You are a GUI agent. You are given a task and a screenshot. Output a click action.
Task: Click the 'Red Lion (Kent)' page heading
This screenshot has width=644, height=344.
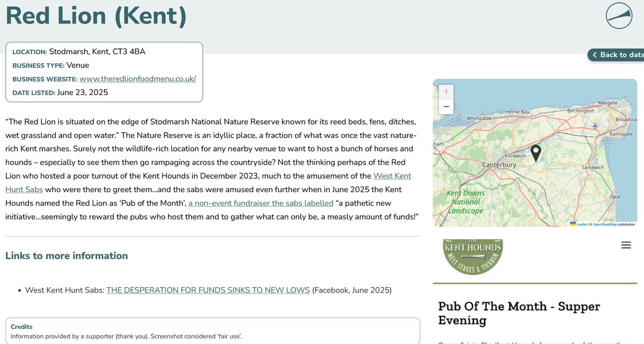click(96, 16)
